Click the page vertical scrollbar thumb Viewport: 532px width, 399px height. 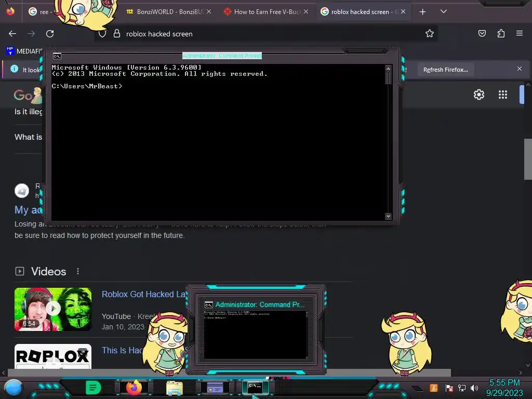click(x=528, y=159)
